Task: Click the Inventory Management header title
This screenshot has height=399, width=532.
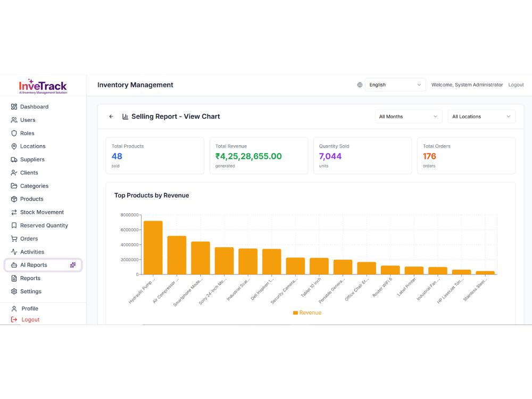Action: [135, 85]
